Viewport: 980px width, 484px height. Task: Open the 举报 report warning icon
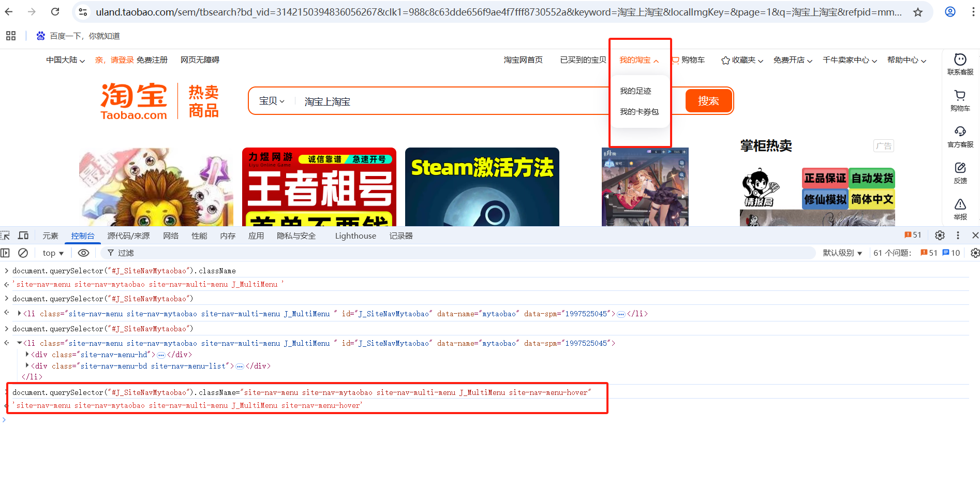(x=960, y=210)
